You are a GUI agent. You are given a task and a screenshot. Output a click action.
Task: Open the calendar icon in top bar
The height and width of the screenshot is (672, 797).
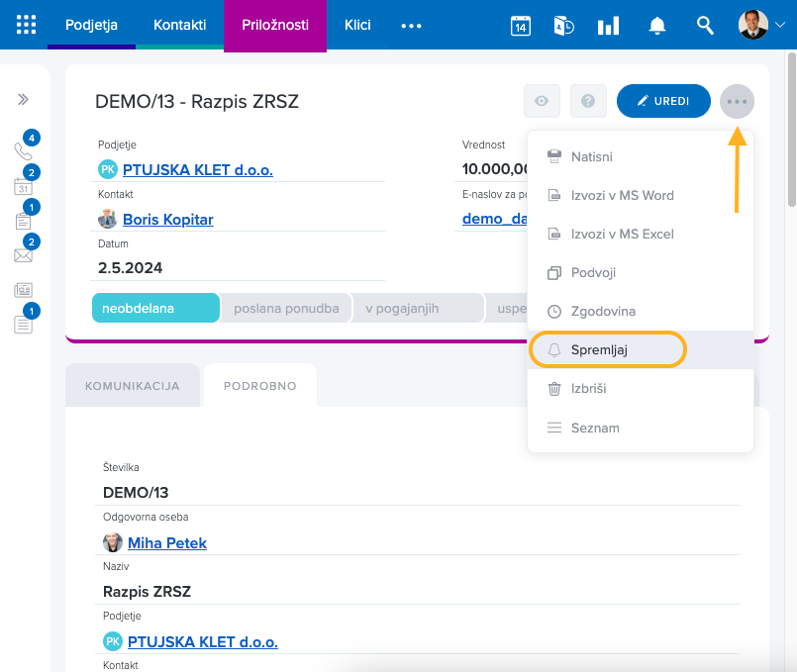pyautogui.click(x=520, y=26)
